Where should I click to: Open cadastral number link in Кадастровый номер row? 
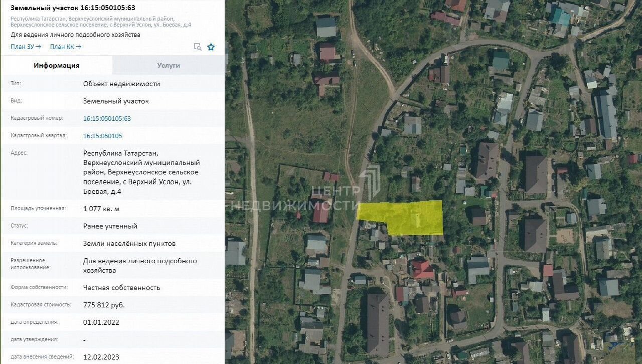(x=107, y=118)
